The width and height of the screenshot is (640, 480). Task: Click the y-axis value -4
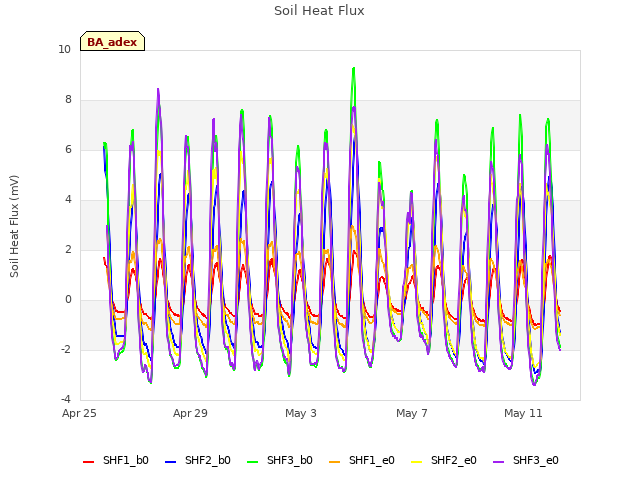tap(66, 399)
